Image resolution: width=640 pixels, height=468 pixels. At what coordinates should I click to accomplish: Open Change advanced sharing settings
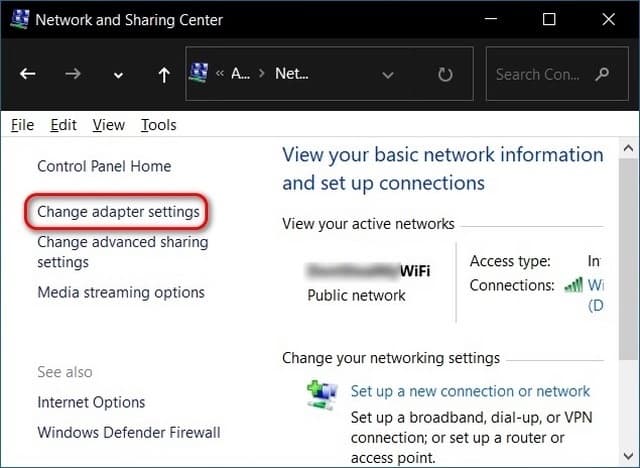coord(123,252)
